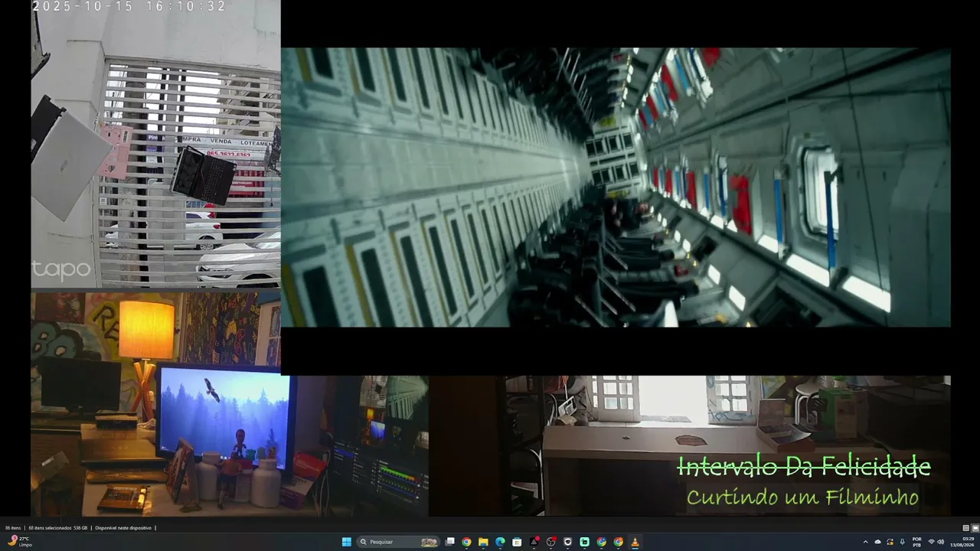This screenshot has height=551, width=980.
Task: Switch Explorer to large icons view
Action: click(975, 528)
